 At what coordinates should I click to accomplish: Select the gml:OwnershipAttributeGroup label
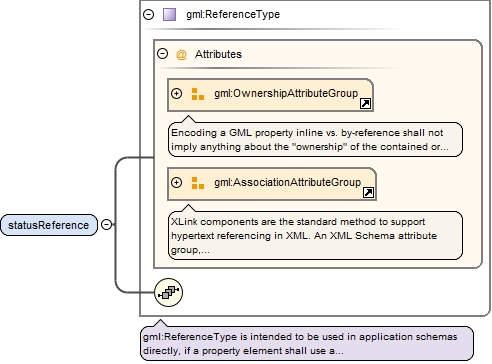pyautogui.click(x=286, y=93)
